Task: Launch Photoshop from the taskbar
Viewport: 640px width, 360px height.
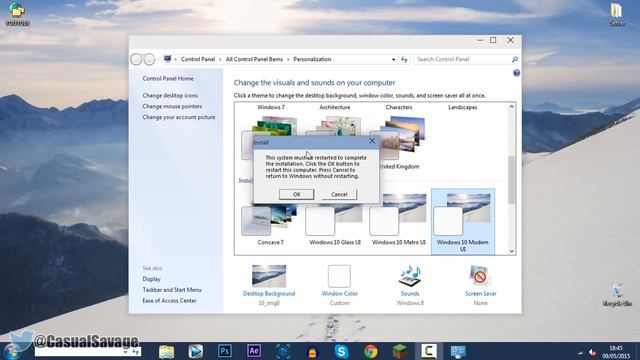Action: (x=224, y=351)
